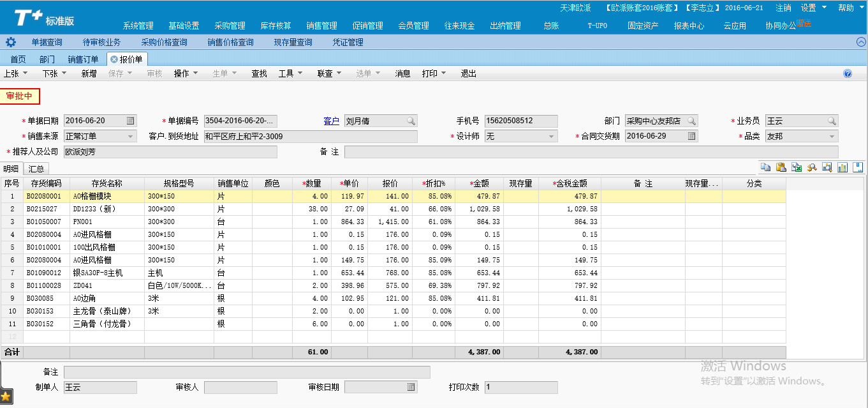
Task: Close the 报价单 tab using its x icon
Action: coord(114,59)
